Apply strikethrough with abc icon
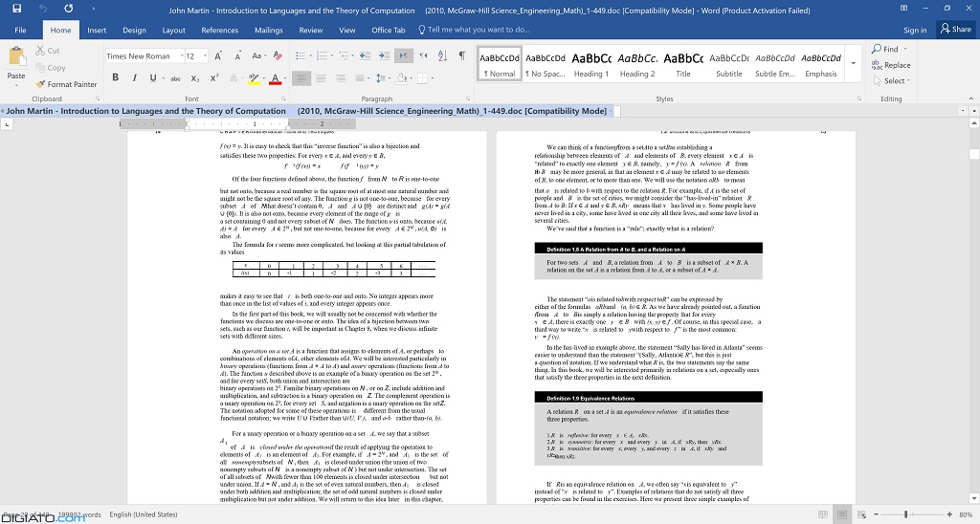Viewport: 980px width, 524px height. pyautogui.click(x=176, y=78)
